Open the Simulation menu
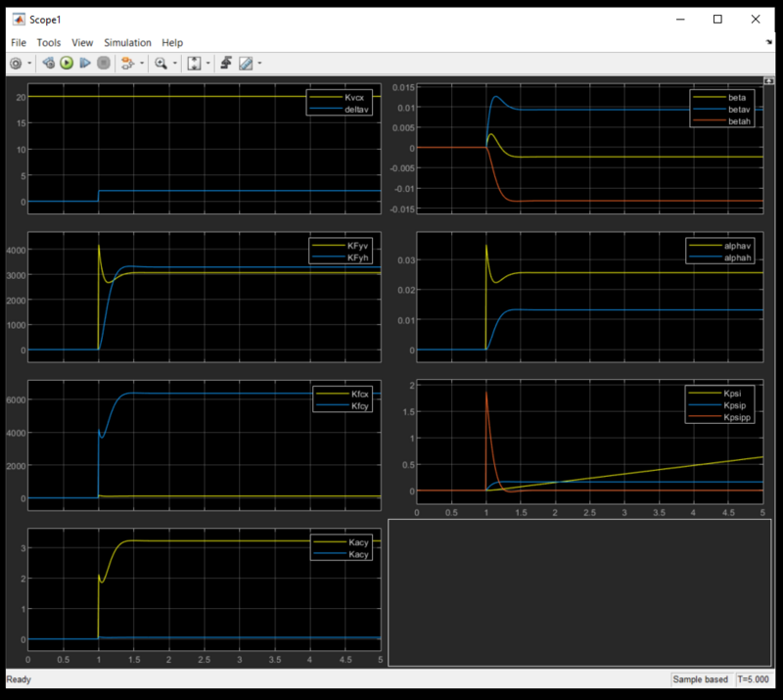 coord(127,43)
